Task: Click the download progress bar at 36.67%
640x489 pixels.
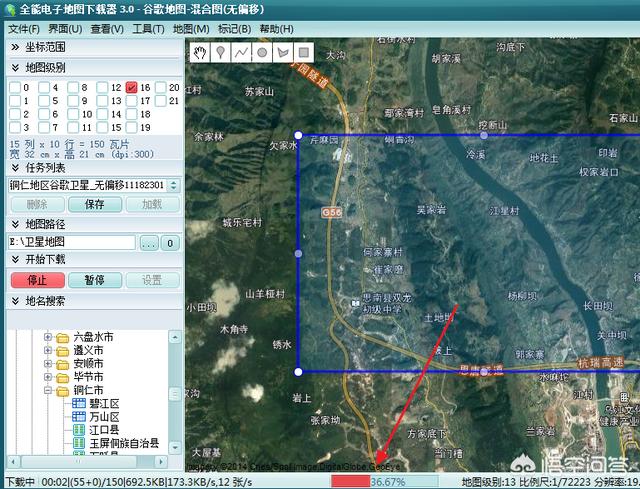Action: tap(384, 482)
